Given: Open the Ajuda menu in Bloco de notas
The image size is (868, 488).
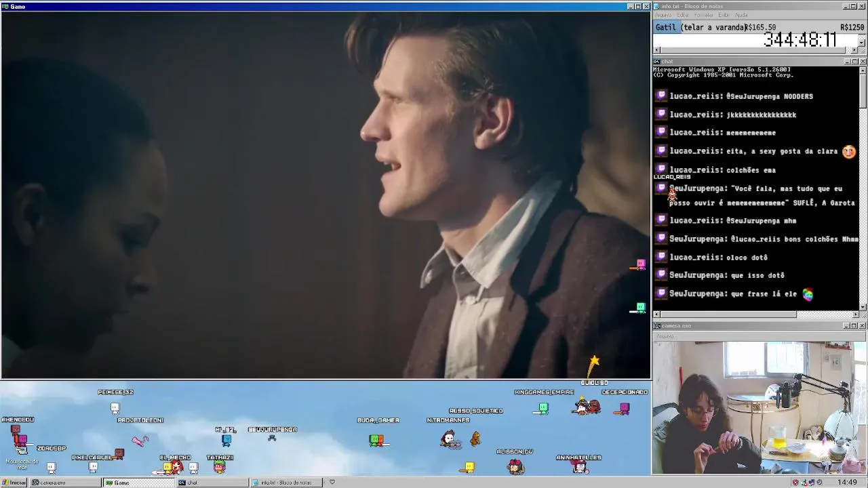Looking at the screenshot, I should pyautogui.click(x=741, y=15).
